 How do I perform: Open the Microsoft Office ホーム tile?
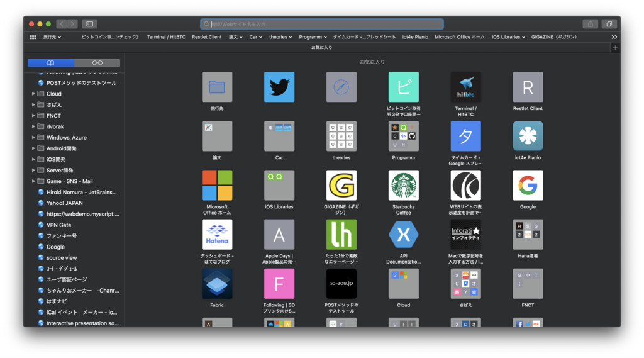point(217,185)
